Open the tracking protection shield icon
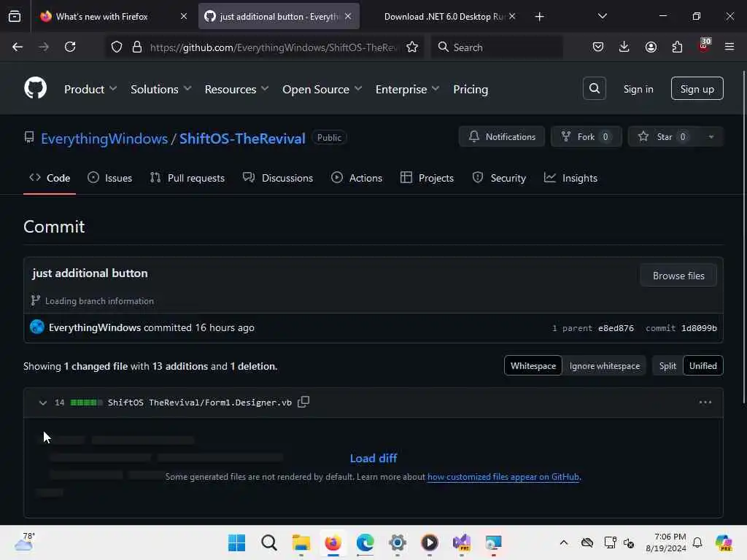747x560 pixels. pyautogui.click(x=117, y=47)
